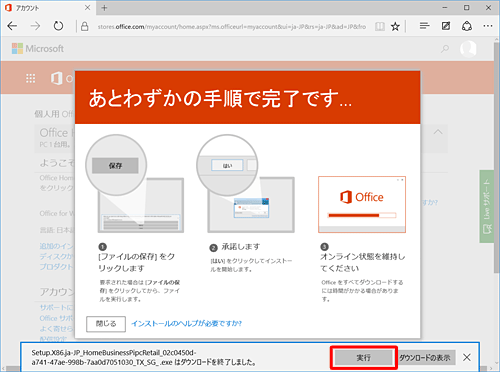Close the アカウント tab

click(87, 7)
